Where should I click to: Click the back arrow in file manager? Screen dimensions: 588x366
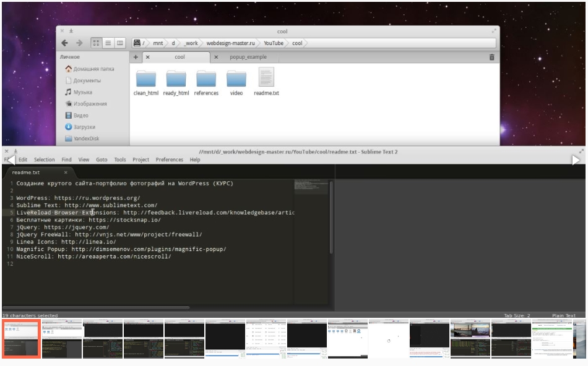tap(65, 43)
